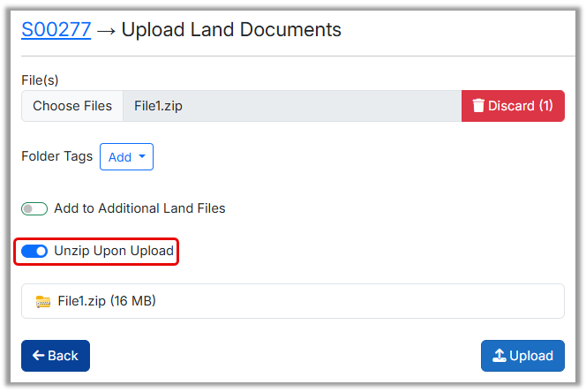Screen dimensions: 586x392
Task: Click the 'Unzip Upon Upload' label text
Action: pyautogui.click(x=113, y=251)
